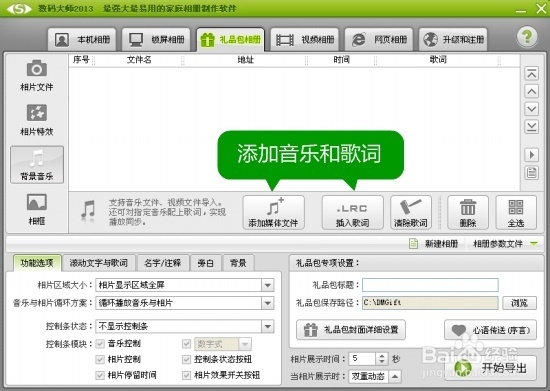Open 礼品包封面详细设置

[x=351, y=330]
